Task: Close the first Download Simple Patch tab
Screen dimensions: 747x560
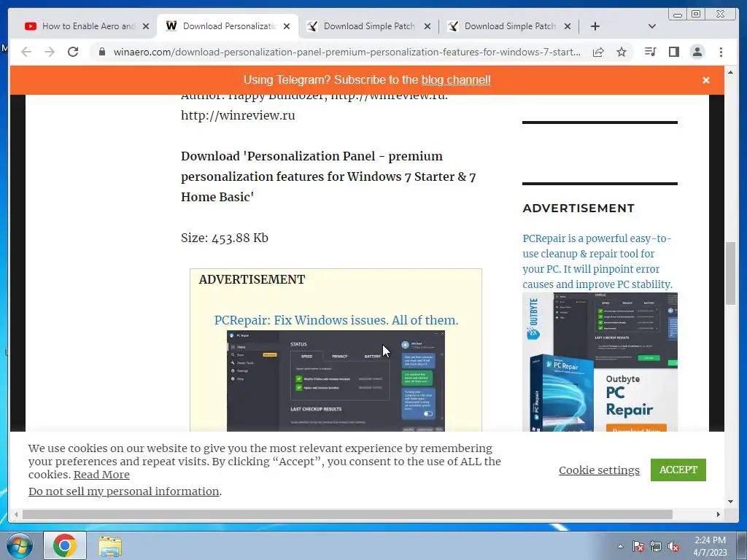Action: [427, 26]
